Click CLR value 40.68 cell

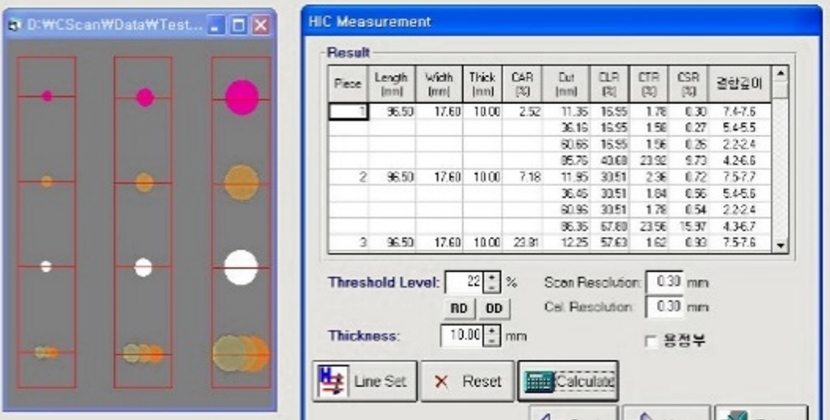click(609, 160)
